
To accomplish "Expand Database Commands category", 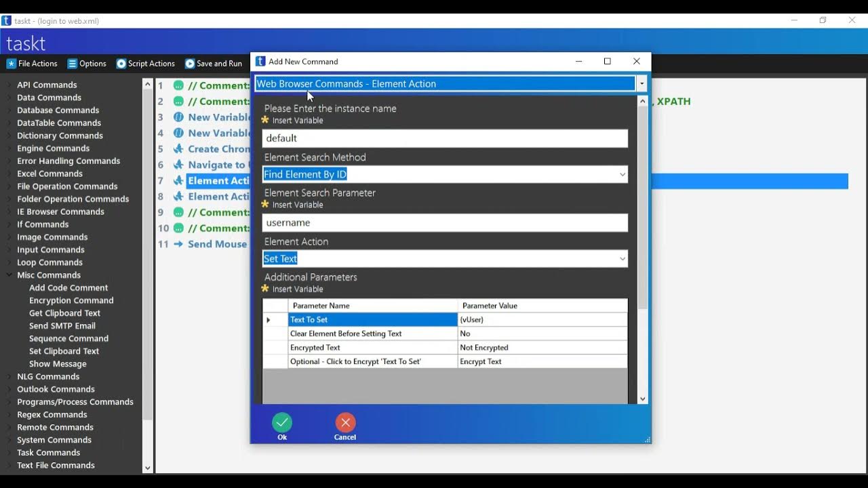I will coord(9,110).
